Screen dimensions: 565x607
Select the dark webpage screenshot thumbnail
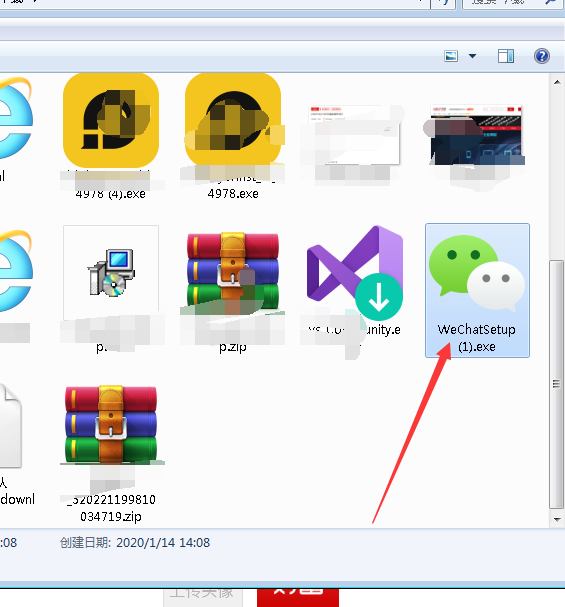pos(476,135)
